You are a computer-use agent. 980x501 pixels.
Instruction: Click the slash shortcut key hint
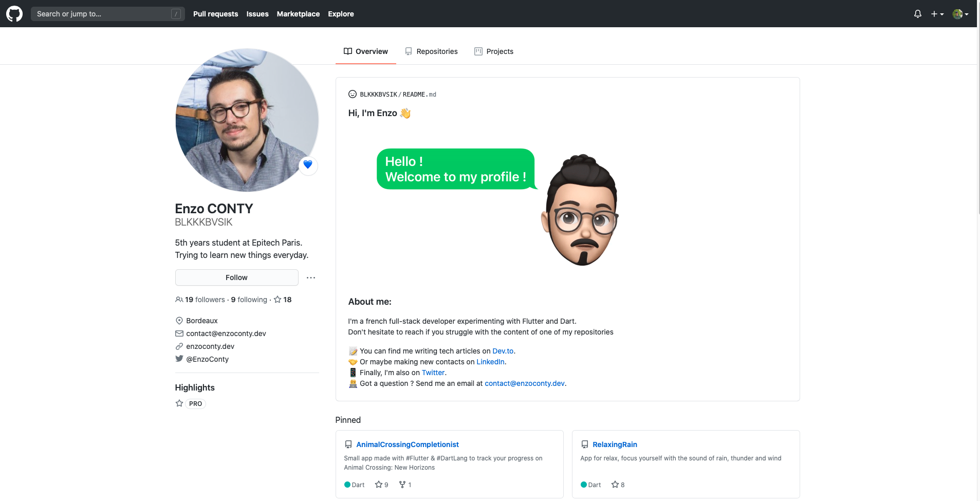click(176, 14)
